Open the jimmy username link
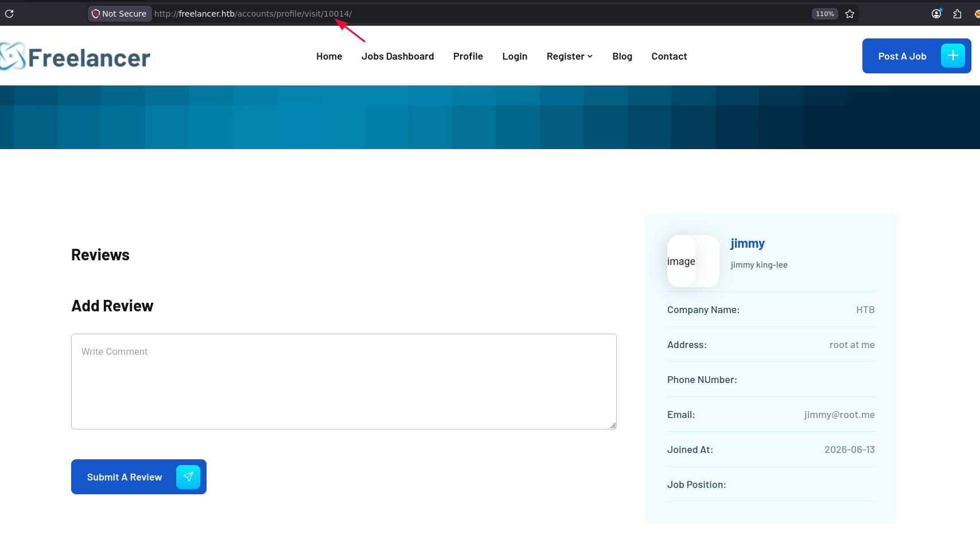Image resolution: width=980 pixels, height=543 pixels. (x=747, y=244)
